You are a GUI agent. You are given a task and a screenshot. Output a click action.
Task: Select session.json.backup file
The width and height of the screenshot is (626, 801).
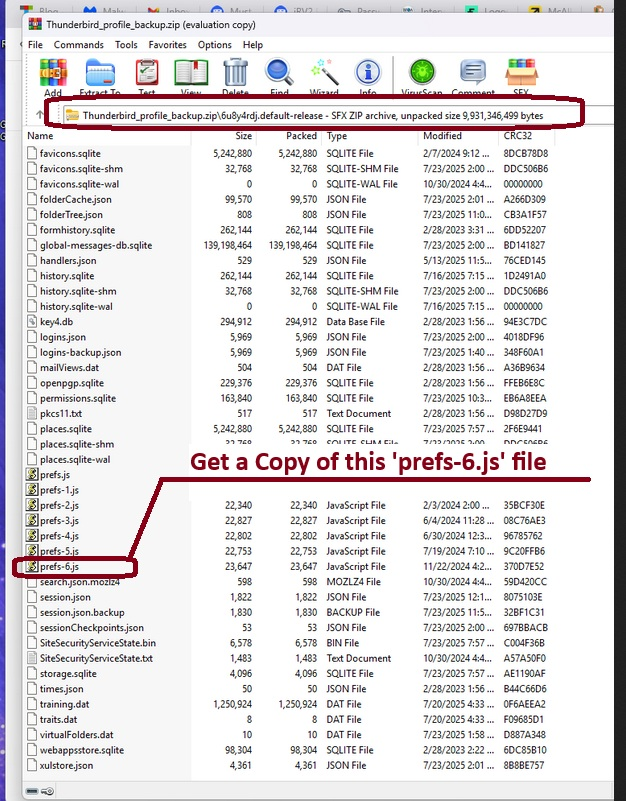[x=82, y=612]
